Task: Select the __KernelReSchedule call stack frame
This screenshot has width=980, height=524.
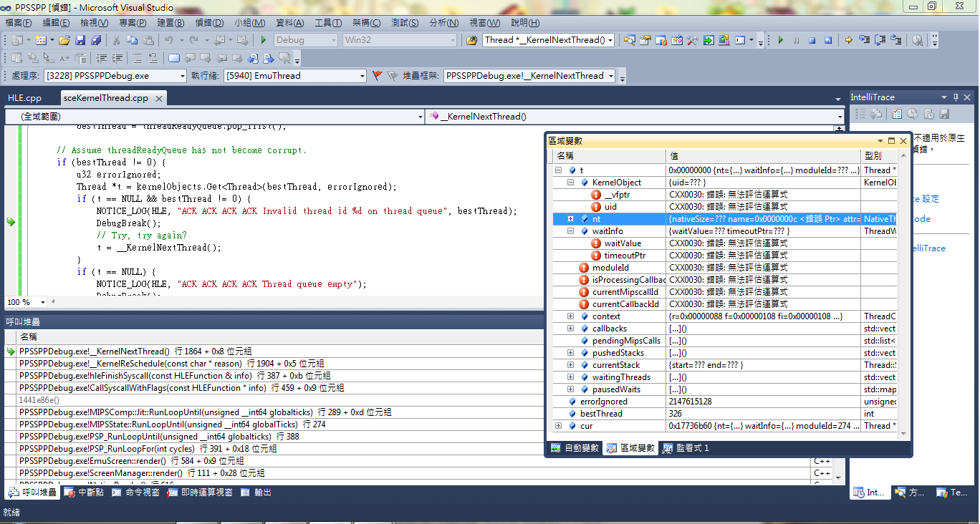Action: pyautogui.click(x=172, y=364)
